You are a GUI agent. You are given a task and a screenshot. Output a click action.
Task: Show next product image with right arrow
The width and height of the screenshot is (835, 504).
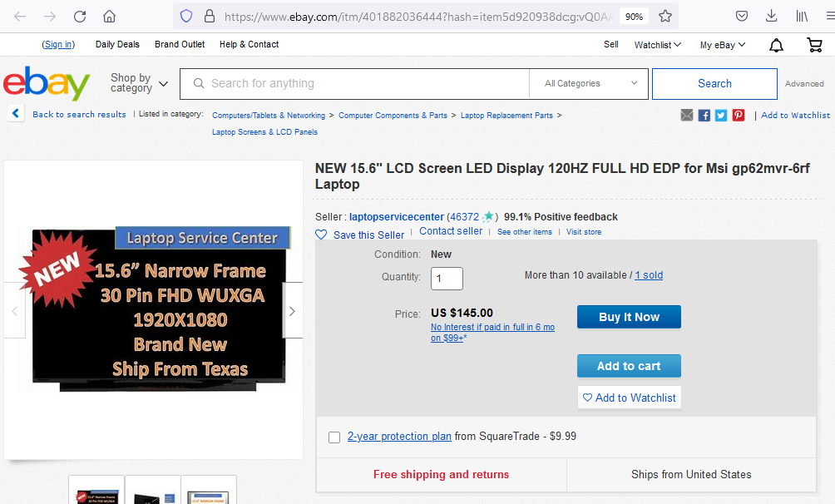pyautogui.click(x=293, y=311)
